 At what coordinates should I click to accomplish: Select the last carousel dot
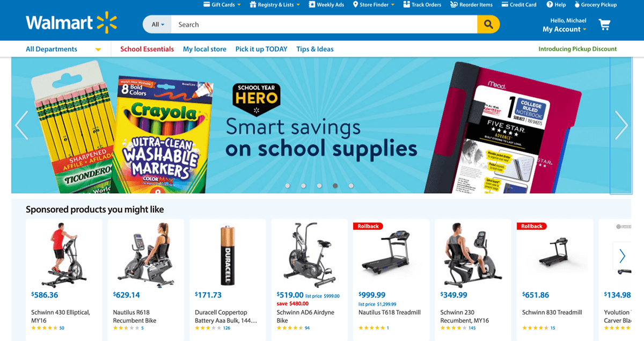[351, 186]
